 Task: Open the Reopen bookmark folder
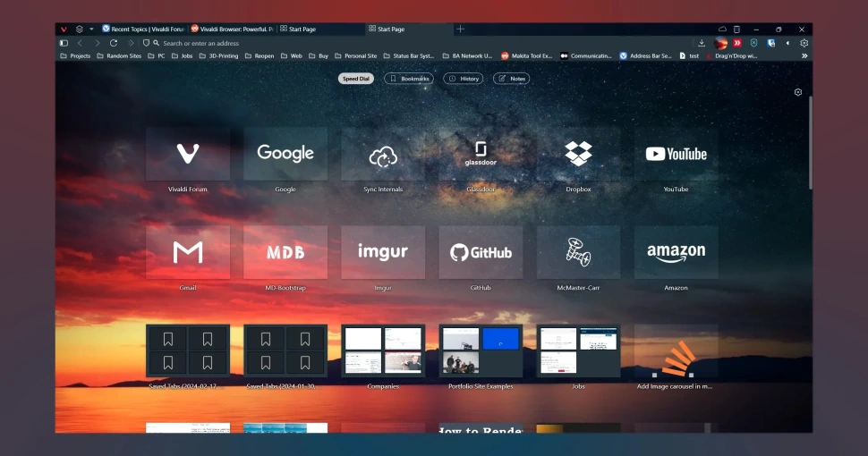click(260, 56)
